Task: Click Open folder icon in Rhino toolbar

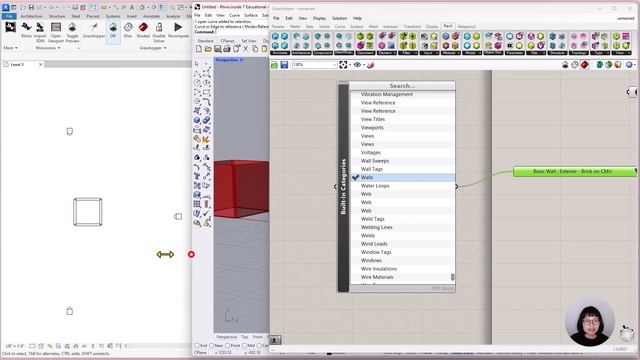Action: pos(208,49)
